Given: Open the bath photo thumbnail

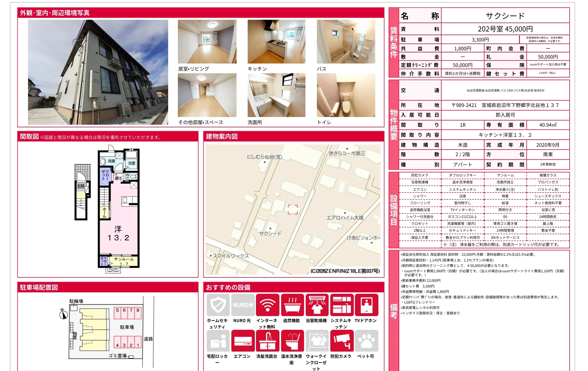Looking at the screenshot, I should (x=346, y=42).
